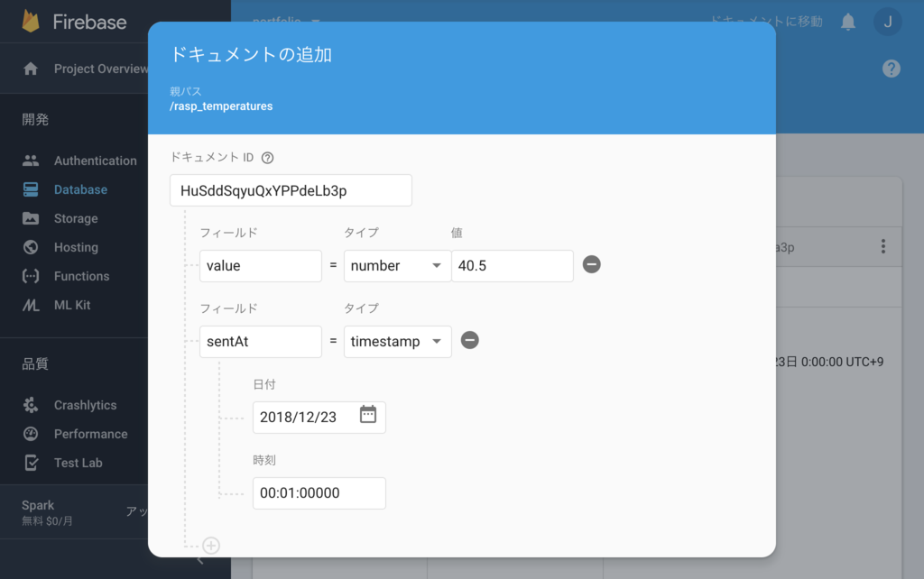The height and width of the screenshot is (579, 924).
Task: Open the Functions brackets icon
Action: [x=31, y=276]
